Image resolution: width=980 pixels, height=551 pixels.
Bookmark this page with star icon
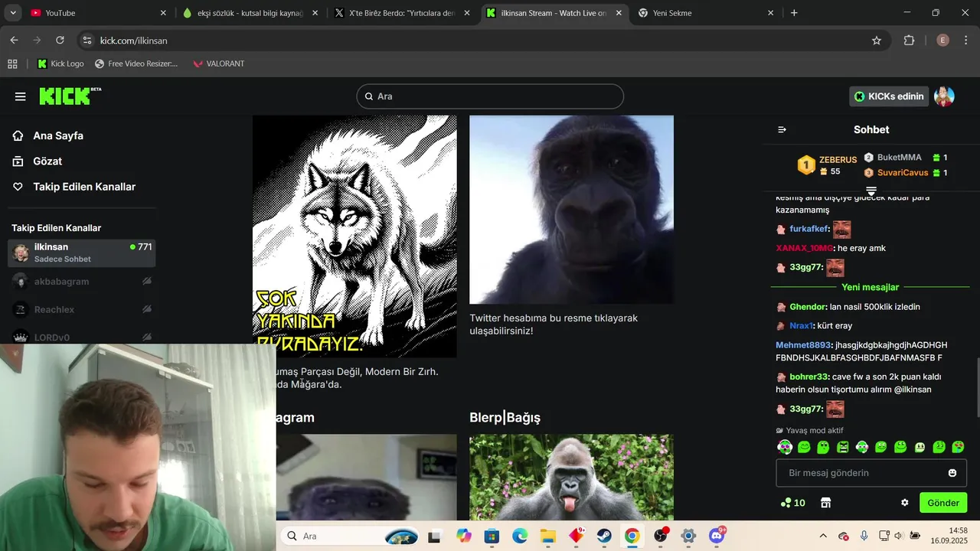click(877, 41)
